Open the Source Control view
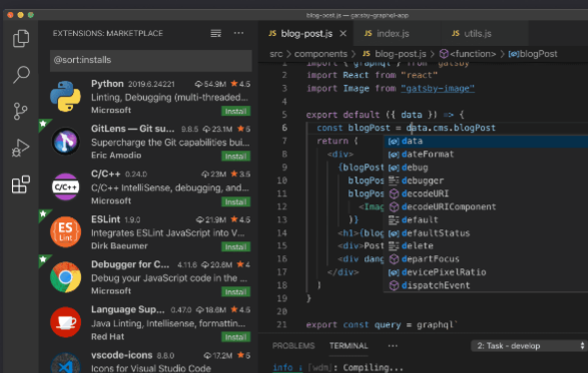This screenshot has height=373, width=588. pos(20,111)
